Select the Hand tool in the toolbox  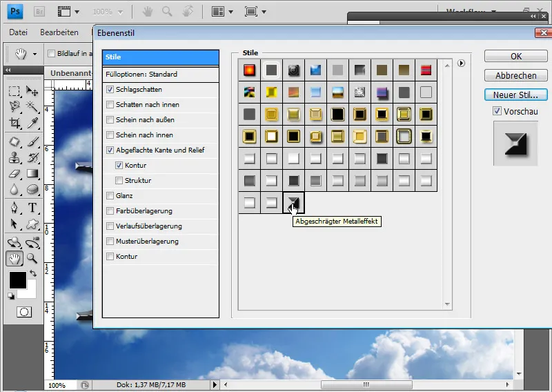(x=14, y=259)
